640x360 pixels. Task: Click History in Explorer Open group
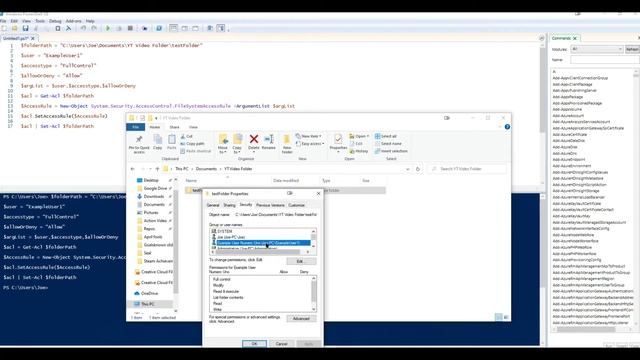[x=359, y=151]
